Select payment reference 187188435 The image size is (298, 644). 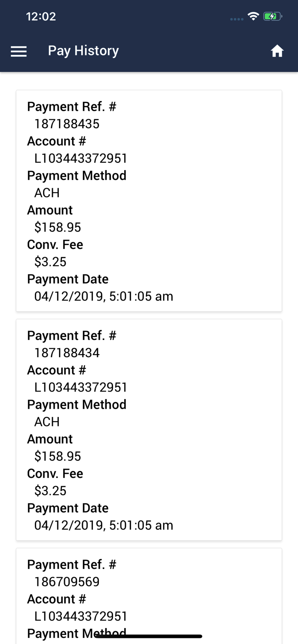coord(67,124)
